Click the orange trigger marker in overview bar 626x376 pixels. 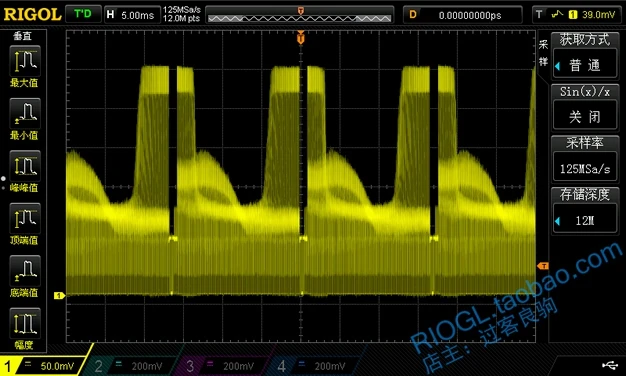pyautogui.click(x=301, y=10)
